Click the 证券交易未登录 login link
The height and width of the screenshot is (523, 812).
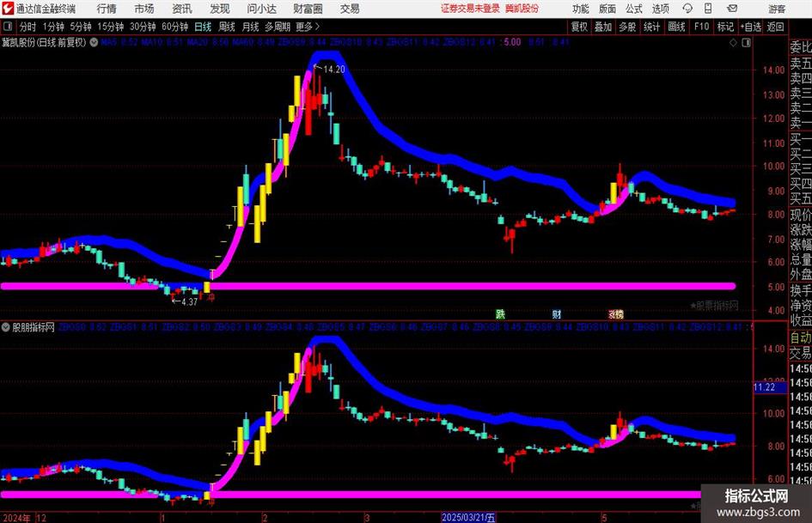click(x=470, y=9)
